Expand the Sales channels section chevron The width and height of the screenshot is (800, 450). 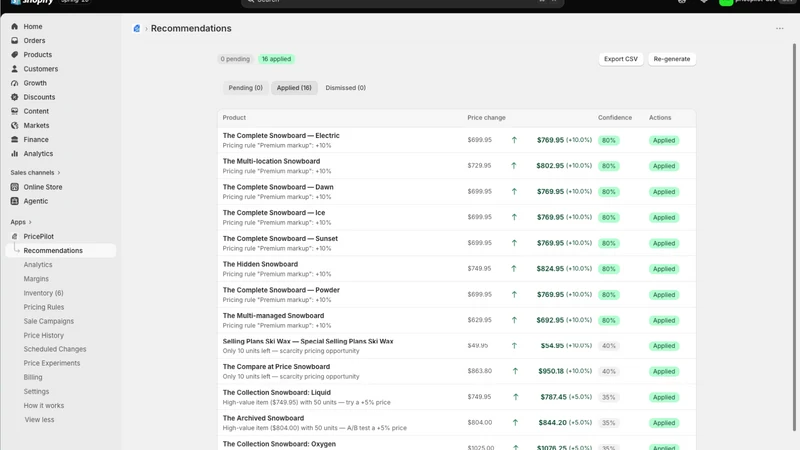click(x=59, y=172)
